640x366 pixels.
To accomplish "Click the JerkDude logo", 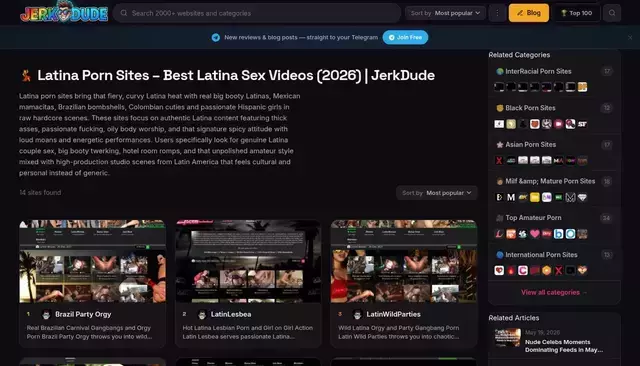I will 64,12.
